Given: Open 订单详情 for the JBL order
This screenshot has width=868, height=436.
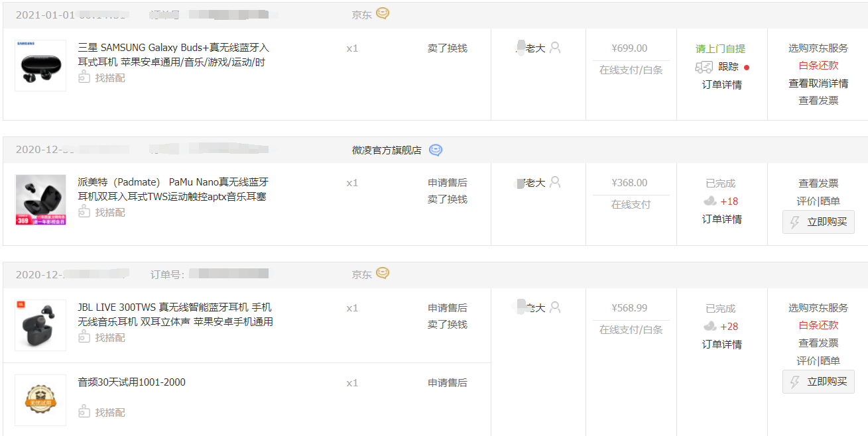Looking at the screenshot, I should (x=722, y=345).
